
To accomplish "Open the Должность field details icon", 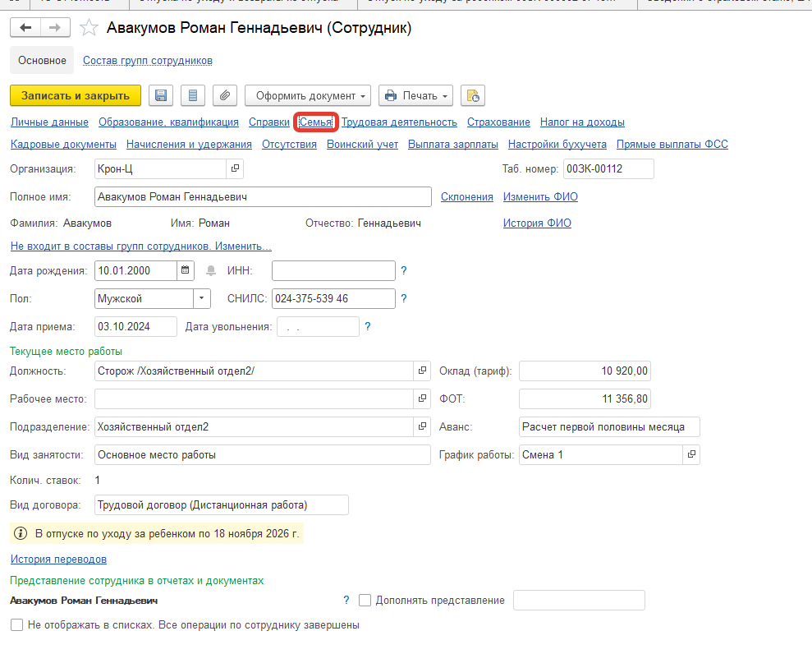I will pyautogui.click(x=423, y=371).
